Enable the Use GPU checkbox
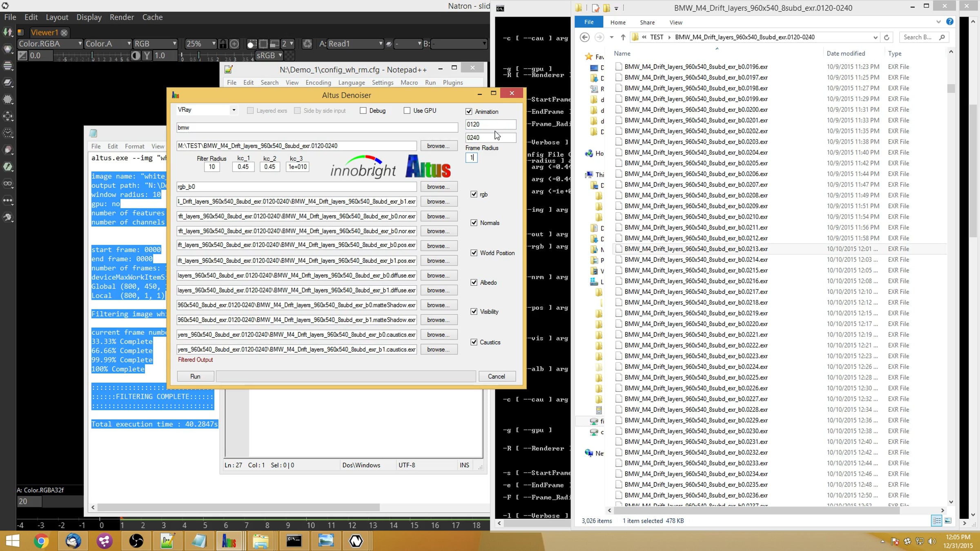 click(x=407, y=111)
